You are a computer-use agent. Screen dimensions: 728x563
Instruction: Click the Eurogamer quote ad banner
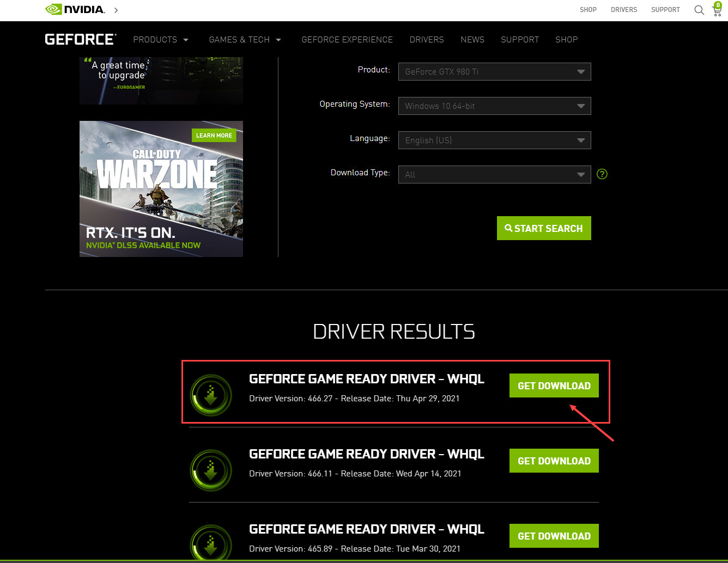pos(161,81)
